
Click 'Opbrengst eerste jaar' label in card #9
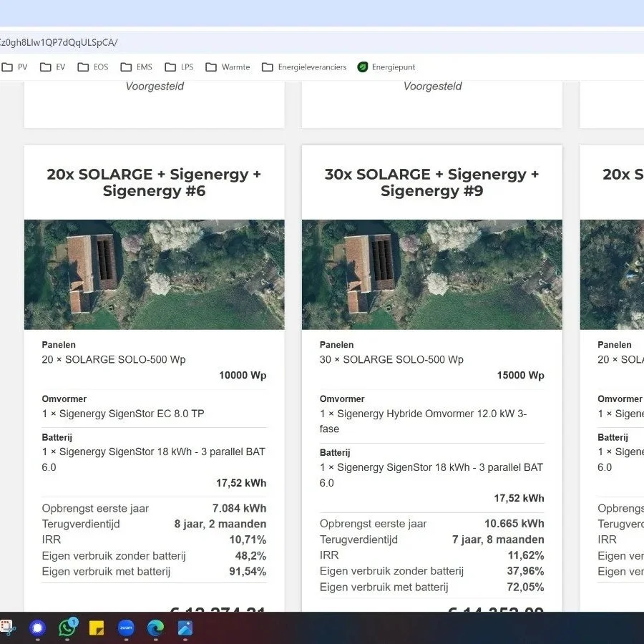click(373, 524)
